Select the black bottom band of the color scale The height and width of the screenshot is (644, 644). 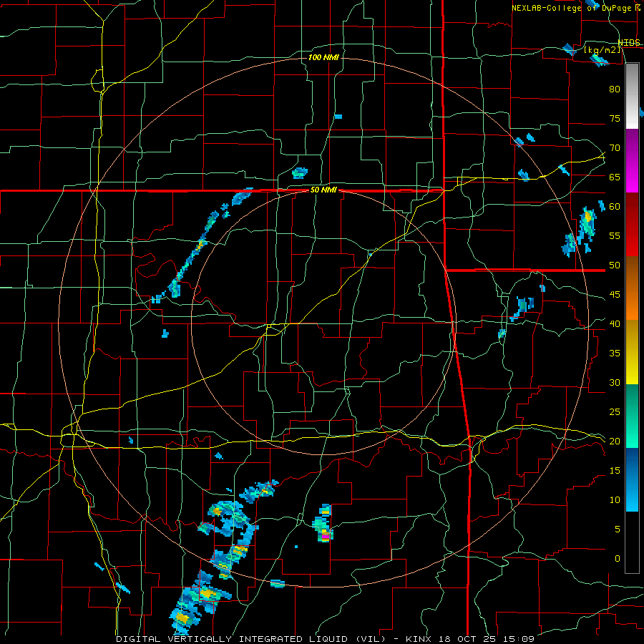pyautogui.click(x=632, y=542)
